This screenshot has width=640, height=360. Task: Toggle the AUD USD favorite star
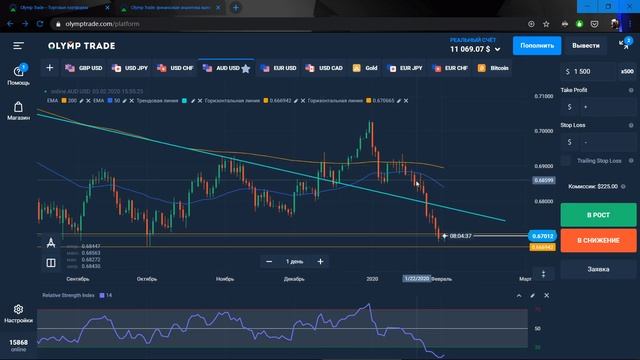point(246,69)
